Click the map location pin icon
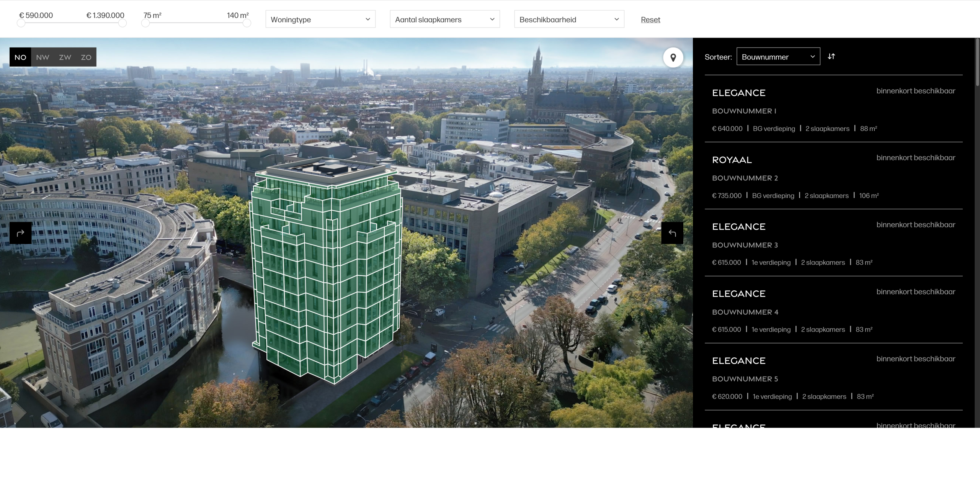 tap(673, 57)
